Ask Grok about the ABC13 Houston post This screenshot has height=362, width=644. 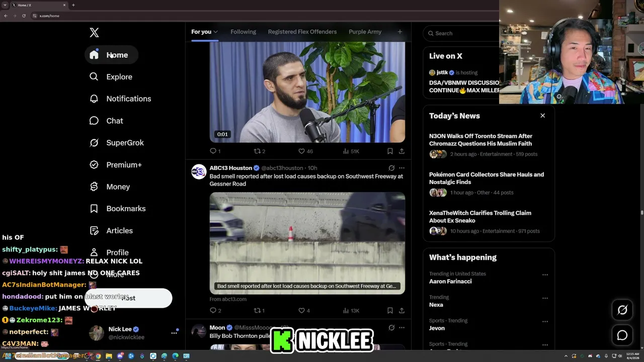click(x=391, y=168)
